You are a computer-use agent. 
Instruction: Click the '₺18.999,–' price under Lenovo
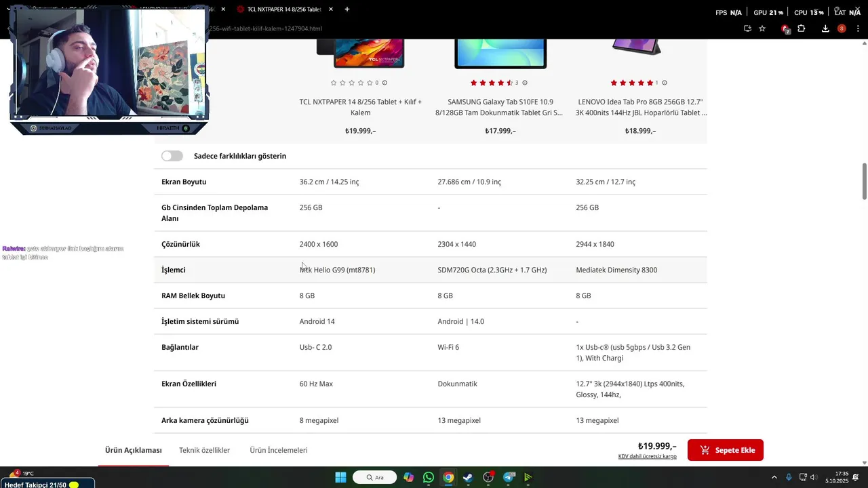point(640,131)
